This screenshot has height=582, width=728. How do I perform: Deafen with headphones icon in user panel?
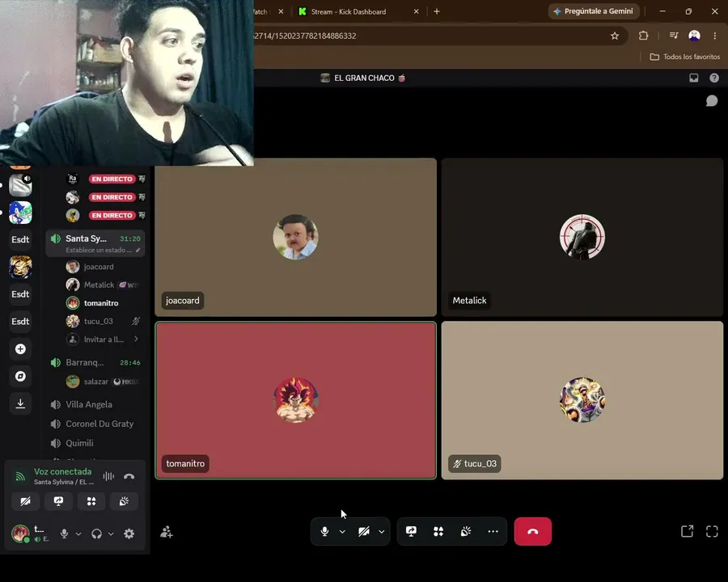96,533
